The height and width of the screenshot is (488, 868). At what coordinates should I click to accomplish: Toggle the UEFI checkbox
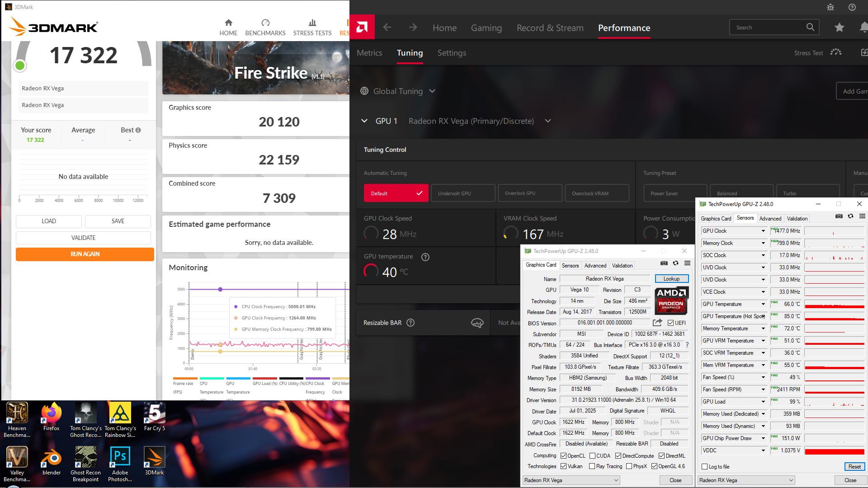click(x=670, y=323)
